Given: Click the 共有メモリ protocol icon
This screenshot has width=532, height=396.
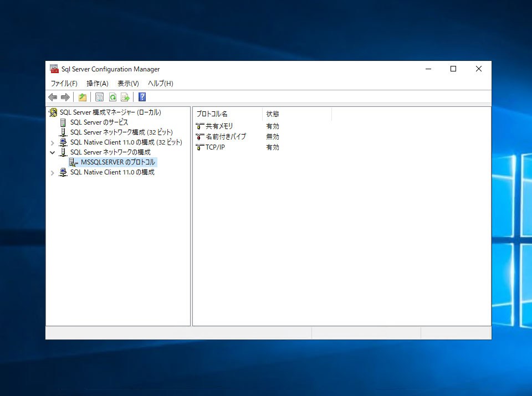Looking at the screenshot, I should tap(200, 126).
